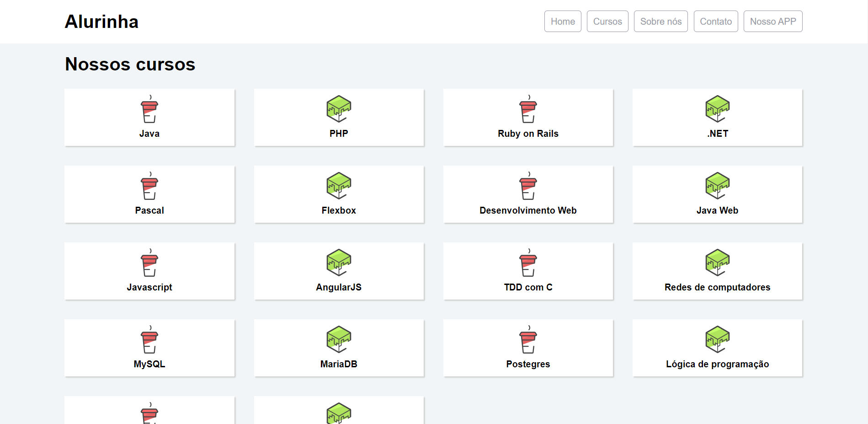Open the Sobre nós page
868x424 pixels.
[x=660, y=21]
